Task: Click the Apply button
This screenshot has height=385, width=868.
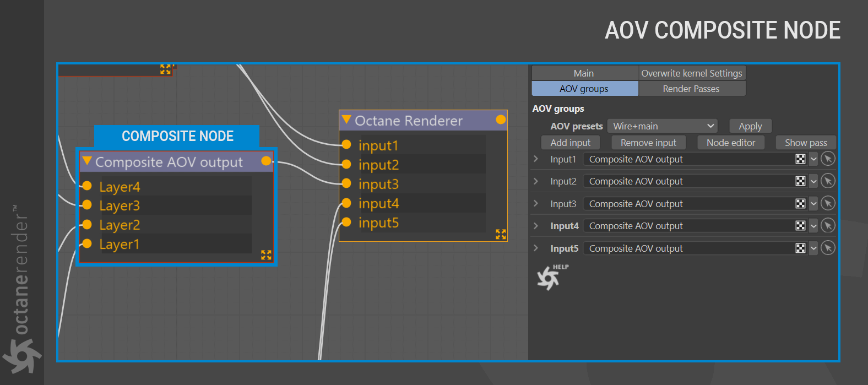Action: [751, 126]
